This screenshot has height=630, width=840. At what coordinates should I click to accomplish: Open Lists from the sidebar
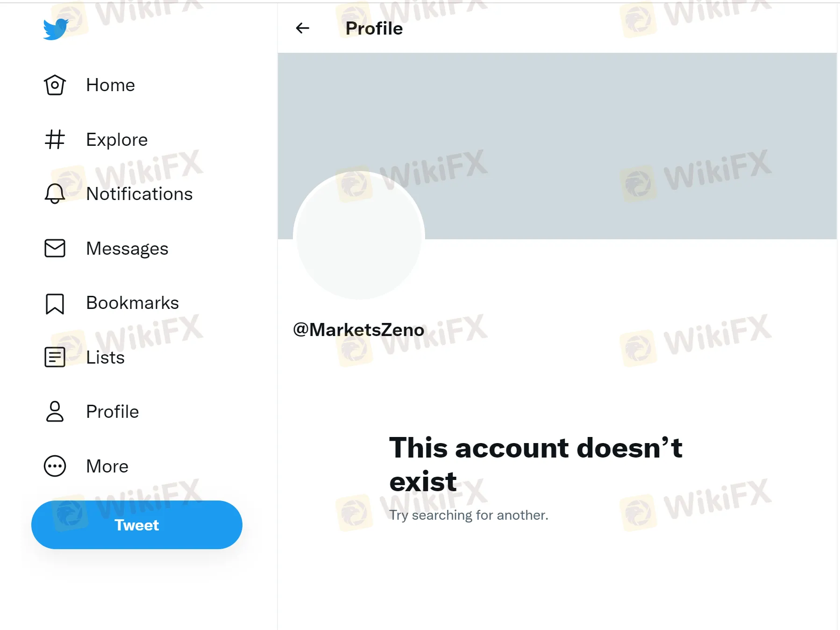coord(105,358)
